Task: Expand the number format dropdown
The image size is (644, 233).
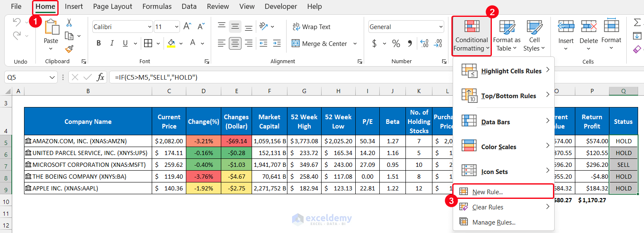Action: point(441,27)
